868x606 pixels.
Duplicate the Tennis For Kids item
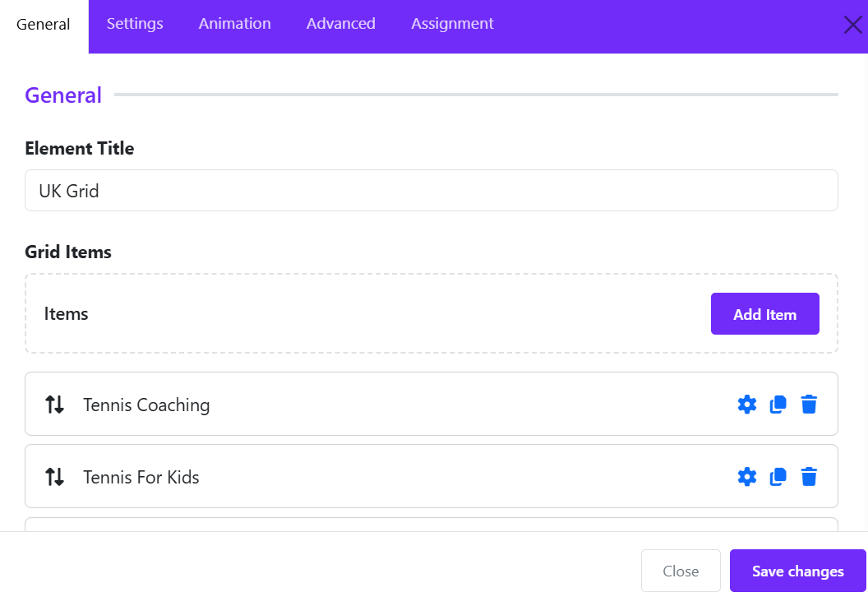tap(778, 477)
